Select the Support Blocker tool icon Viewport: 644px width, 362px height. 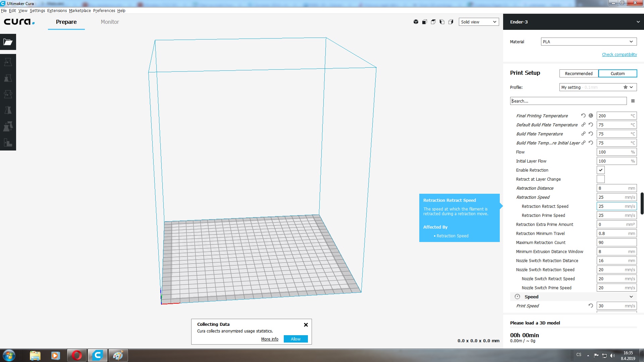8,142
